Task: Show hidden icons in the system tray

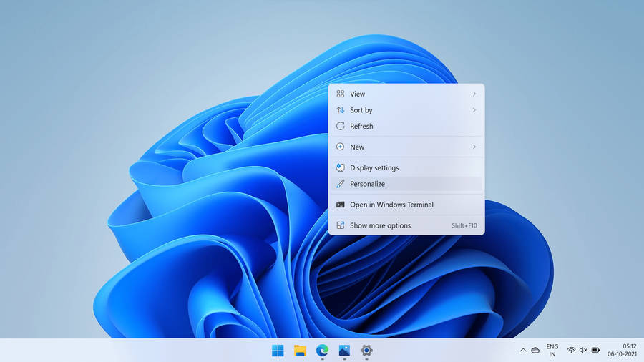Action: pyautogui.click(x=523, y=350)
